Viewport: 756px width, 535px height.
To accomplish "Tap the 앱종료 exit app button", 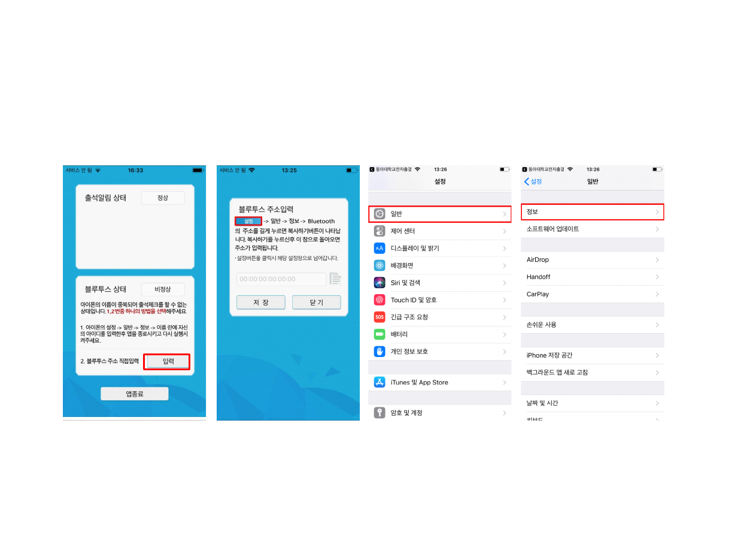I will coord(135,394).
